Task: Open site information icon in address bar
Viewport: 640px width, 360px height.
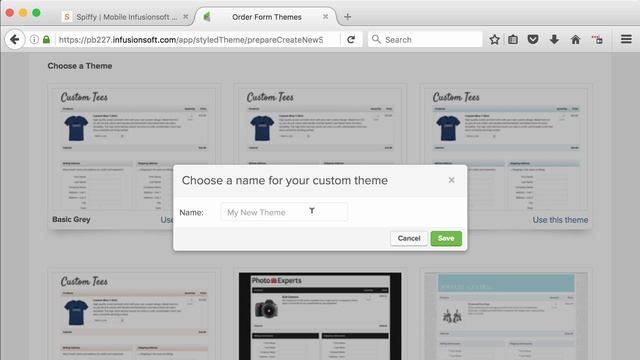Action: (34, 40)
